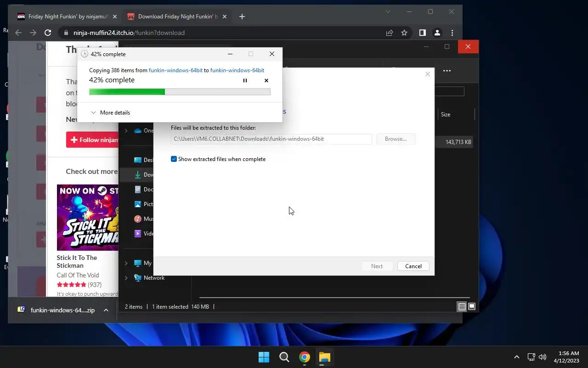Open the destination funkin-windows-64bit link after "to"

pos(237,70)
